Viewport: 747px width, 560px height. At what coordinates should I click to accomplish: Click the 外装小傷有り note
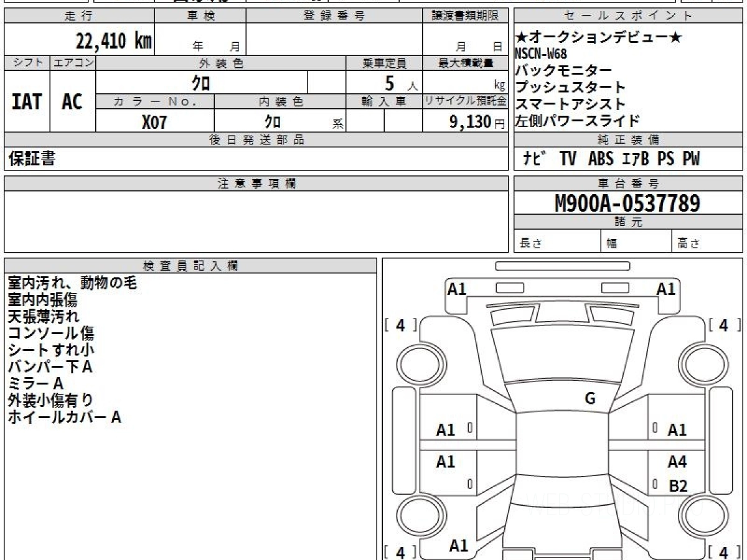click(50, 400)
